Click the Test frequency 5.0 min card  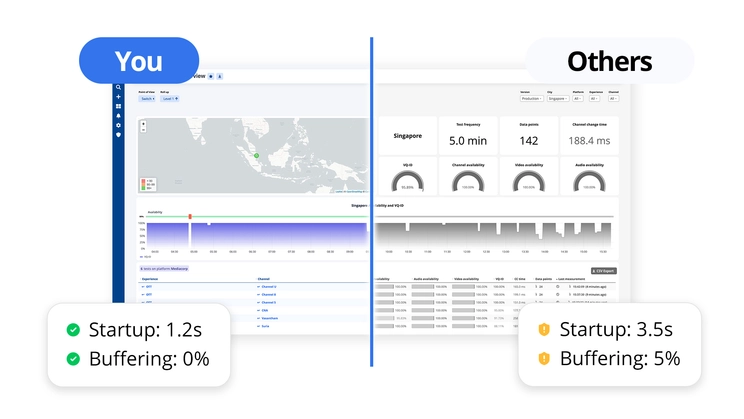click(x=468, y=135)
